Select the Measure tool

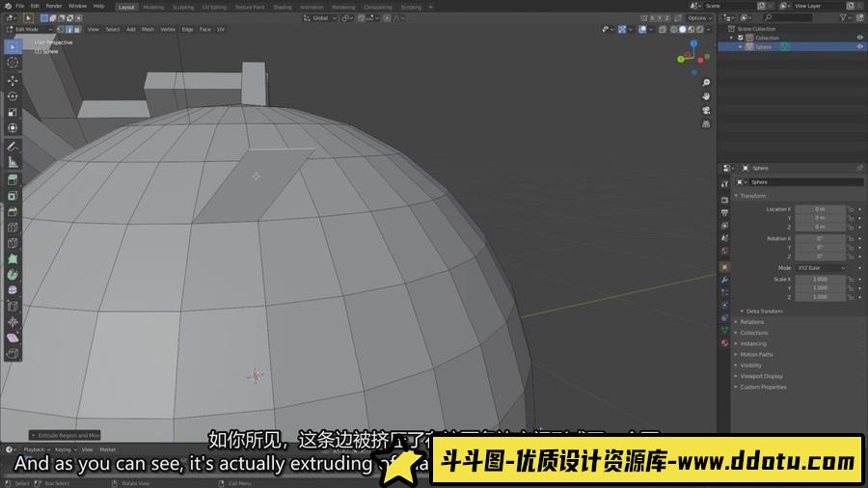point(13,162)
